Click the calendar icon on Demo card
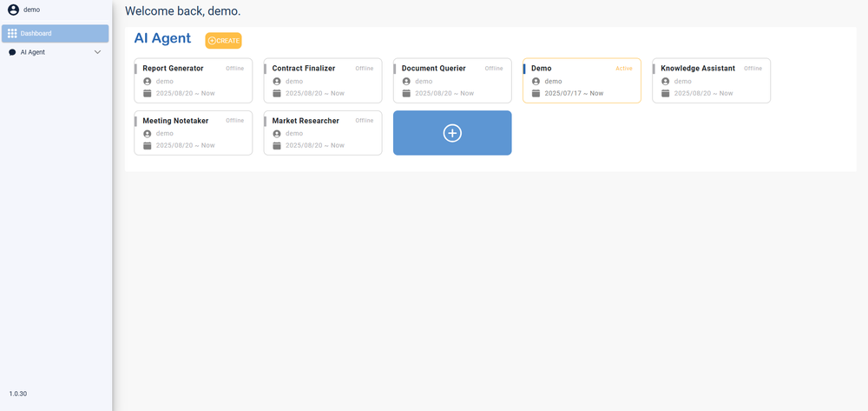The image size is (868, 411). (x=536, y=93)
